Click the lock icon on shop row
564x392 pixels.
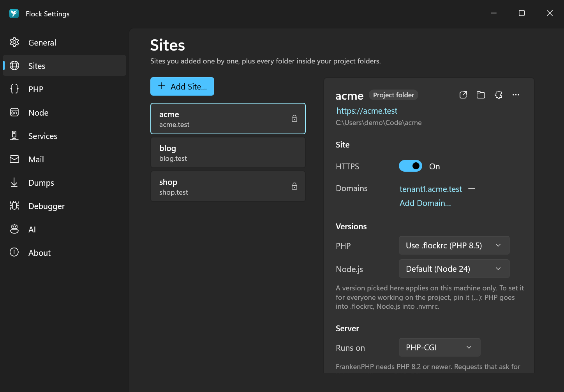[294, 186]
